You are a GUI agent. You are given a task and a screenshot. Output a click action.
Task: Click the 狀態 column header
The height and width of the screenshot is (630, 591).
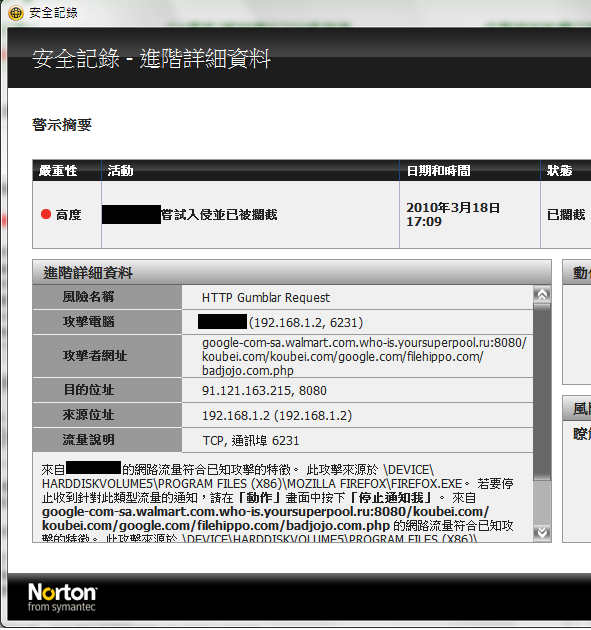pyautogui.click(x=566, y=170)
